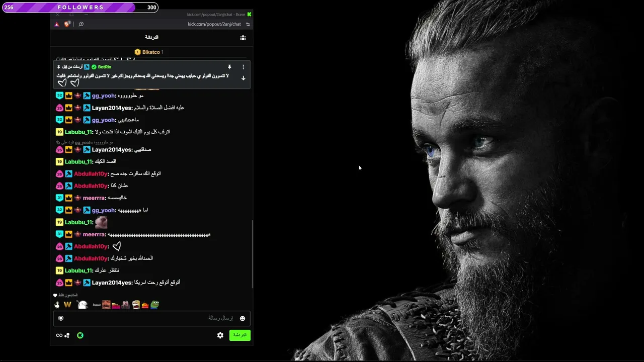Click the green Kick K icon below input
The width and height of the screenshot is (644, 362).
click(x=80, y=335)
